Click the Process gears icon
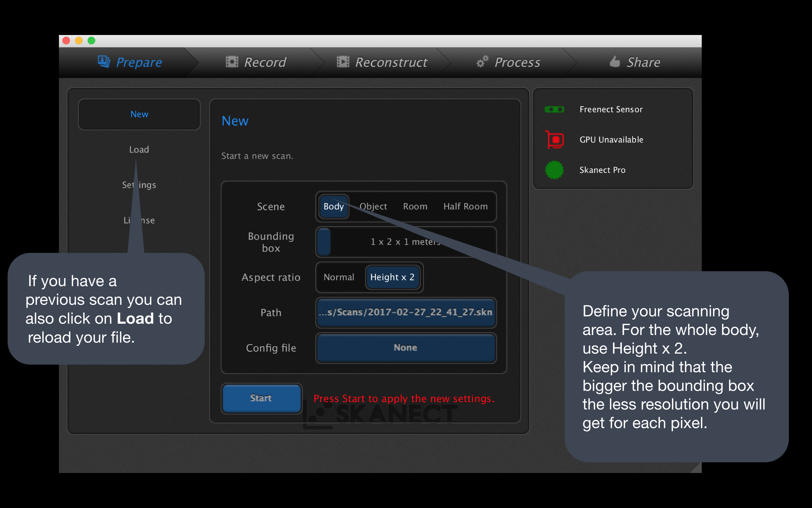812x508 pixels. 482,62
